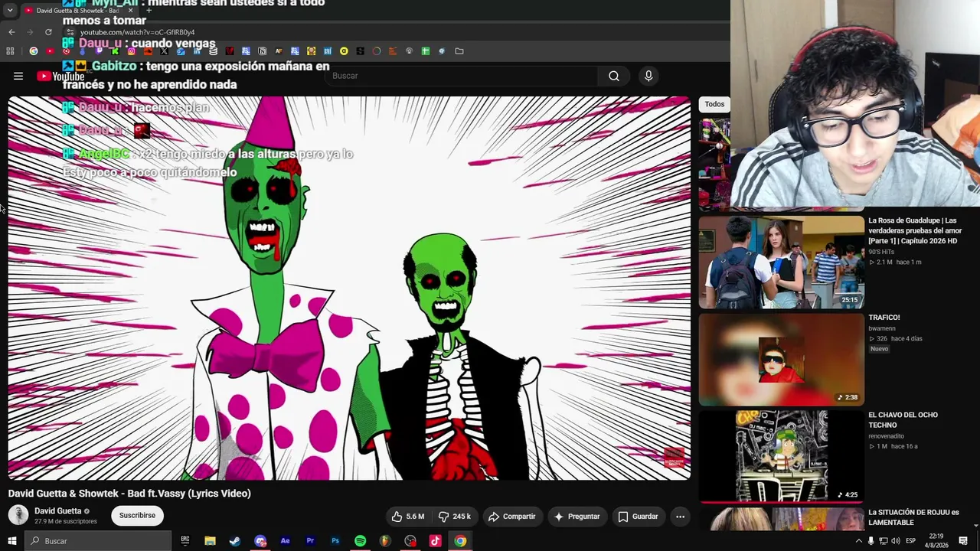Open the YouTube guide hamburger menu
This screenshot has width=980, height=551.
(18, 76)
